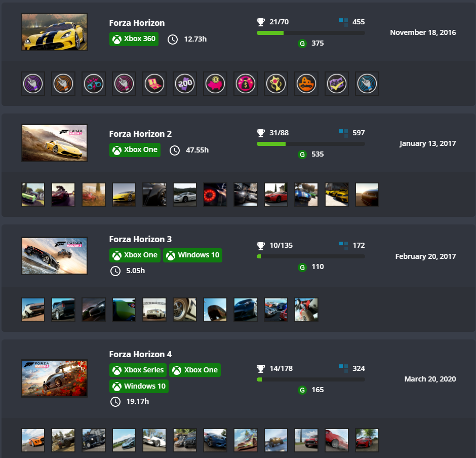Image resolution: width=476 pixels, height=458 pixels.
Task: Click the blue squares icon beside 324
Action: 343,369
